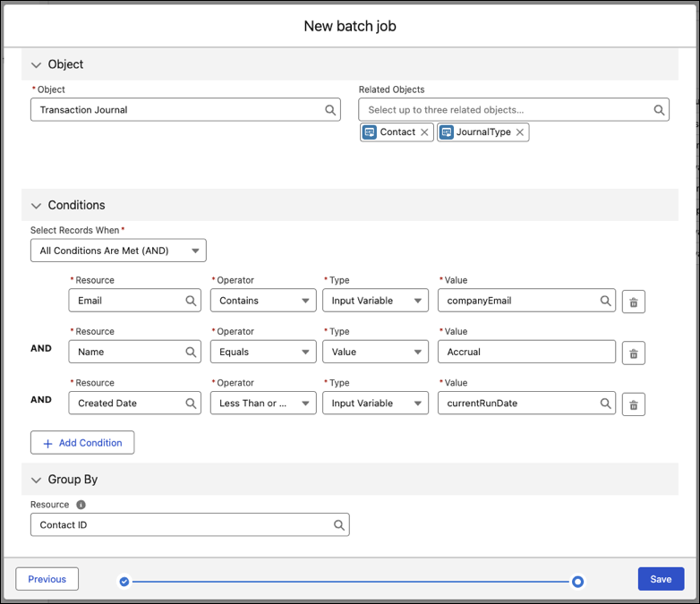Open Type dropdown showing Value
700x604 pixels.
pos(375,352)
